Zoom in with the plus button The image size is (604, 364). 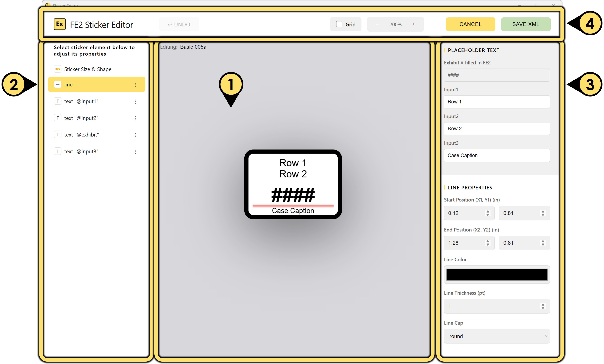[x=414, y=24]
